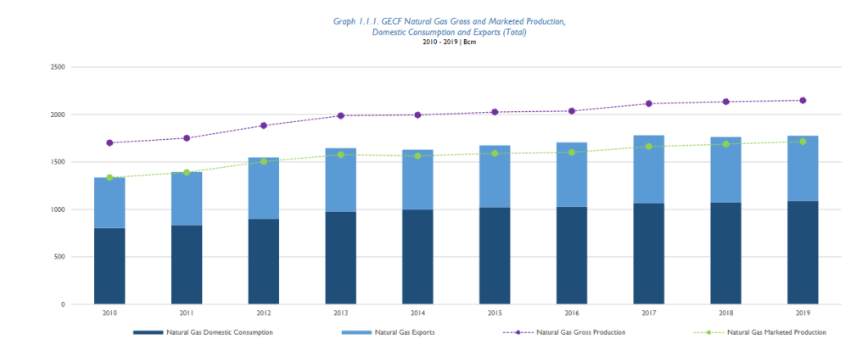Select the purple Gross Production marker for 2019
868x351 pixels.
803,101
